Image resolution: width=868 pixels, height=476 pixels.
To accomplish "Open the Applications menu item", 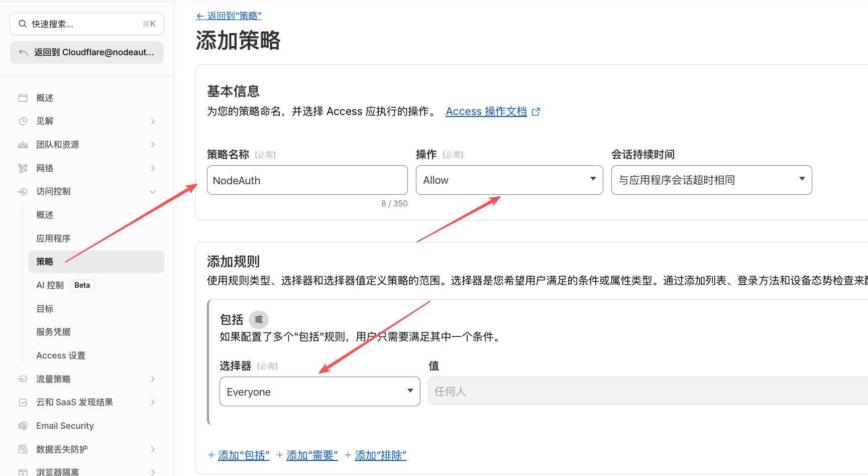I will tap(53, 239).
